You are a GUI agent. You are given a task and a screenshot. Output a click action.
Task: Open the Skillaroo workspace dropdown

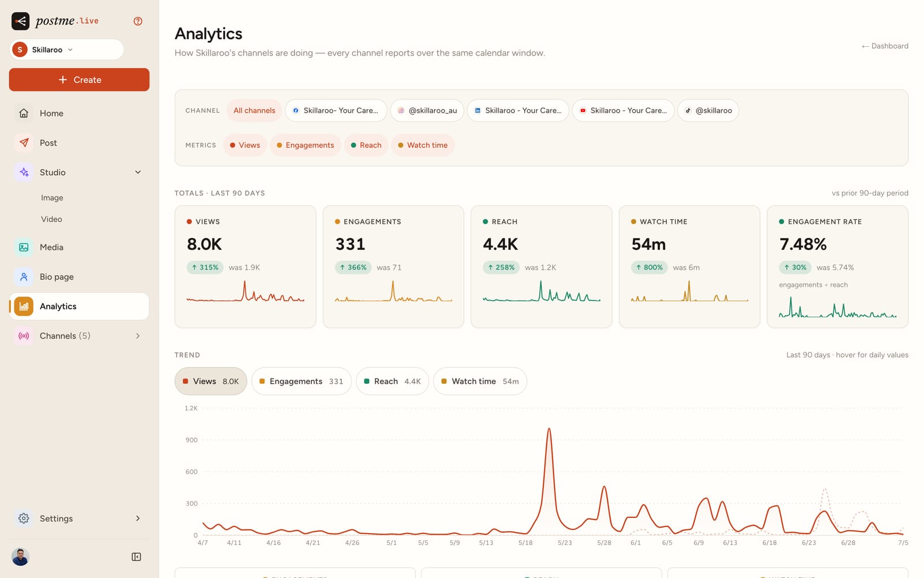[66, 50]
